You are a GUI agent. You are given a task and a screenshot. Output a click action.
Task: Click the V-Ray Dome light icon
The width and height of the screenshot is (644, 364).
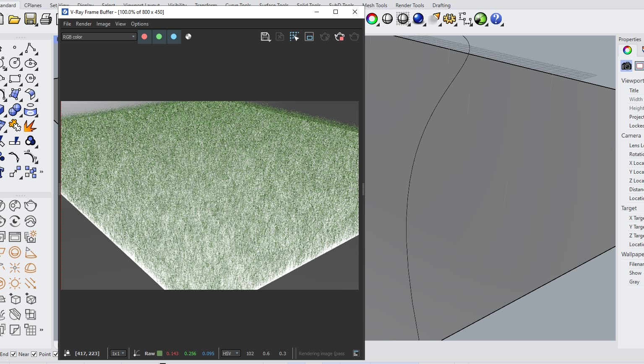click(30, 268)
